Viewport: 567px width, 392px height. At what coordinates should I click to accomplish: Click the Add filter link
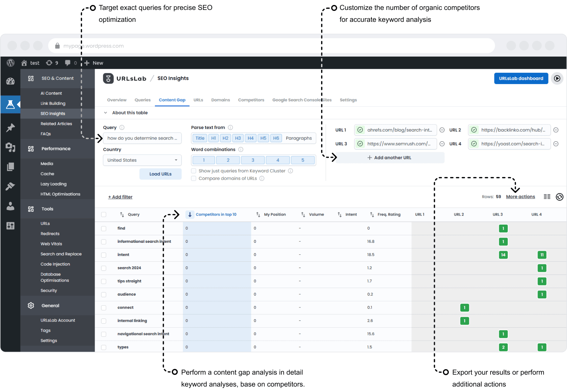tap(120, 197)
